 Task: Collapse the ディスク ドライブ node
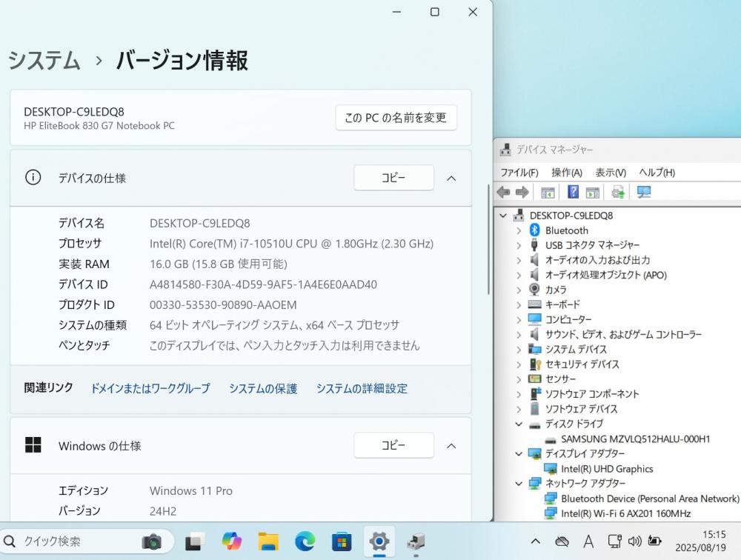pos(519,424)
